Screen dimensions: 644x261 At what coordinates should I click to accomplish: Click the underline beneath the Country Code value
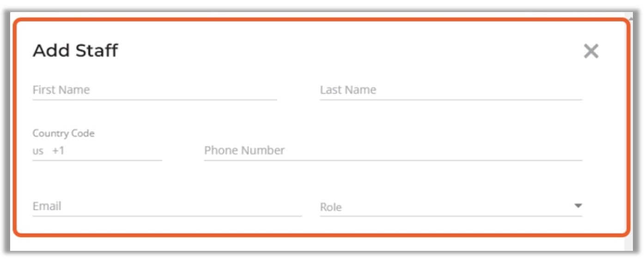(97, 160)
